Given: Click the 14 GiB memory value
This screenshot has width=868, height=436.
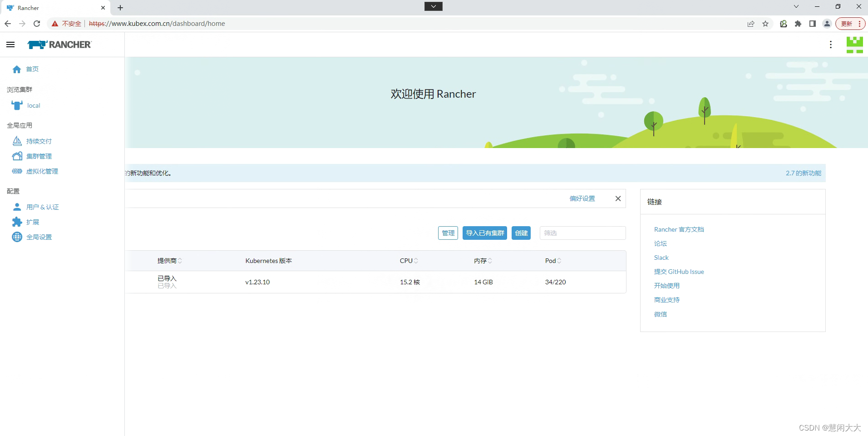Looking at the screenshot, I should [483, 282].
